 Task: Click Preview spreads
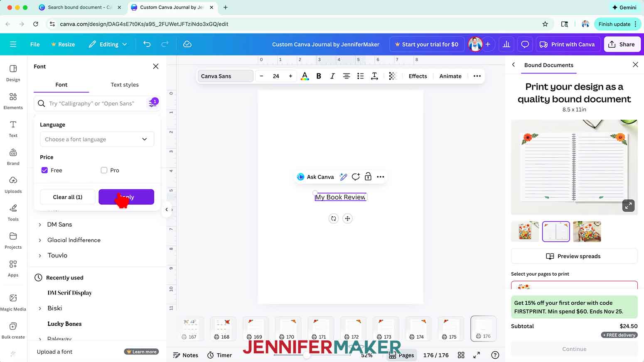574,256
